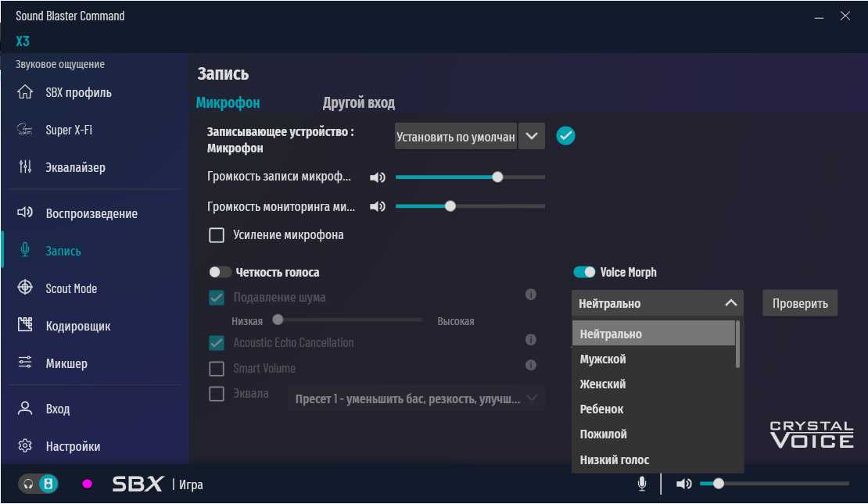Select the Scout Mode crosshair icon

click(x=25, y=288)
